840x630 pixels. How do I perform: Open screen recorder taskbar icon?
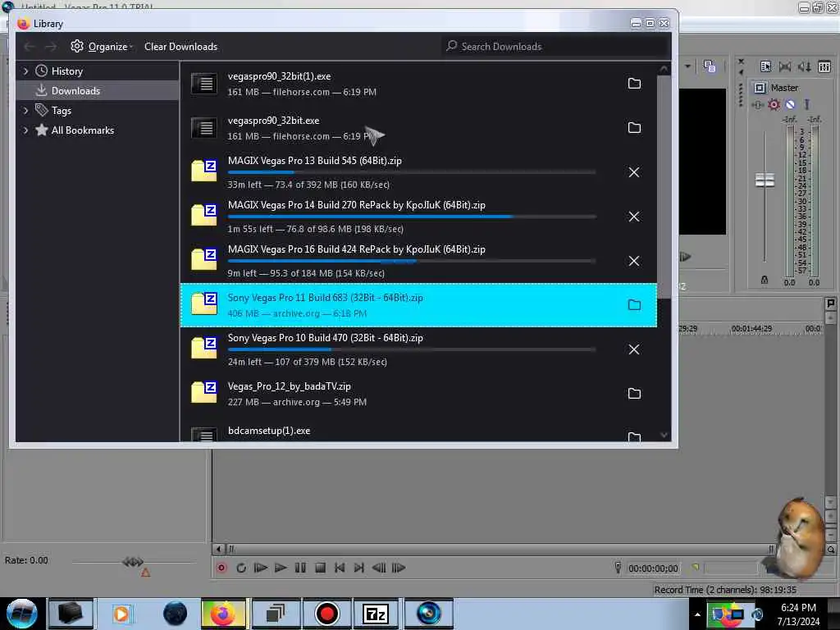(x=326, y=614)
